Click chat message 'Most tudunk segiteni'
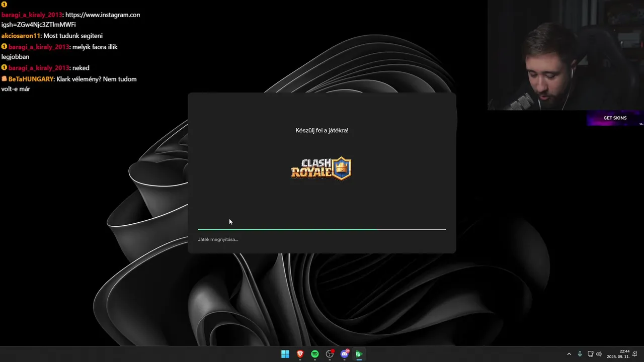This screenshot has width=644, height=362. pyautogui.click(x=73, y=36)
